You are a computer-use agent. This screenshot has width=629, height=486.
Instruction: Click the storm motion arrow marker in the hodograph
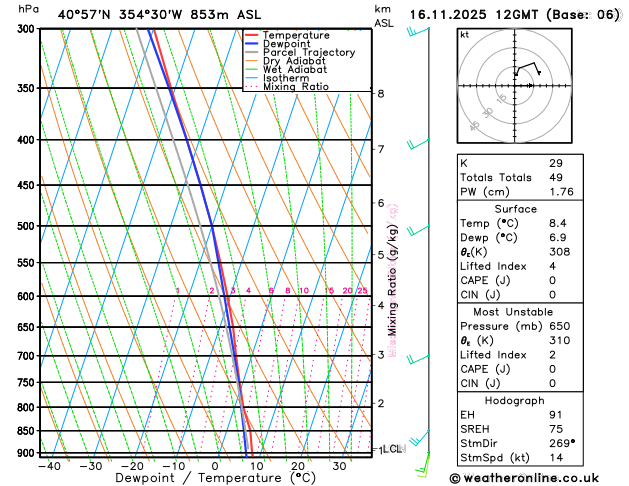[530, 85]
